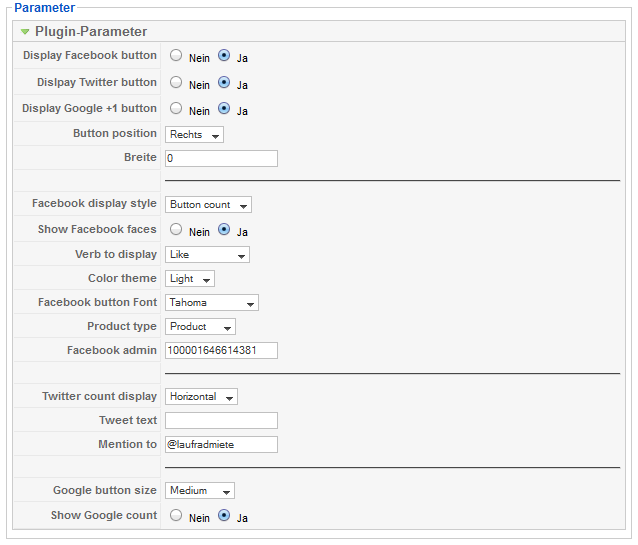638x545 pixels.
Task: Expand the Color theme dropdown
Action: [190, 278]
